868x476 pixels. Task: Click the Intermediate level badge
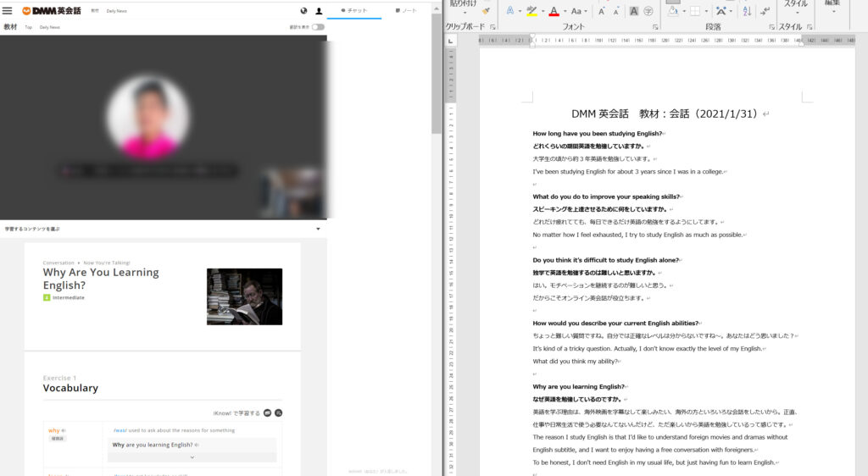click(x=64, y=297)
